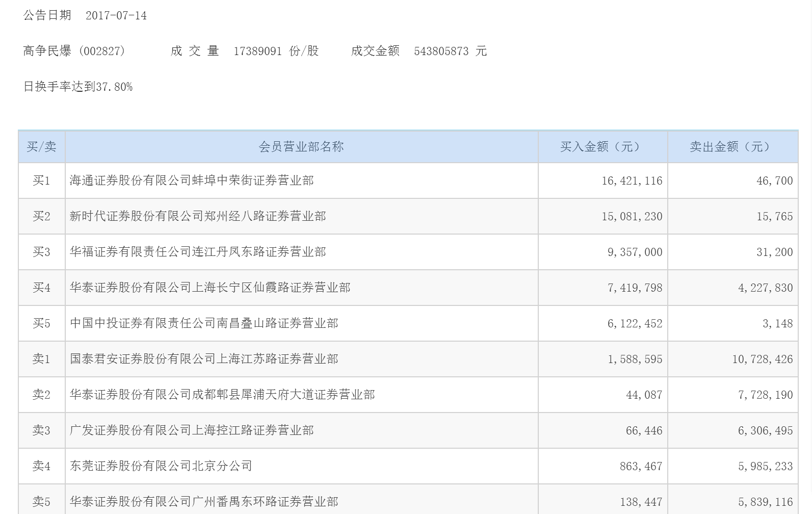
Task: Click the sell amount 10,728,426 cell
Action: (x=762, y=359)
